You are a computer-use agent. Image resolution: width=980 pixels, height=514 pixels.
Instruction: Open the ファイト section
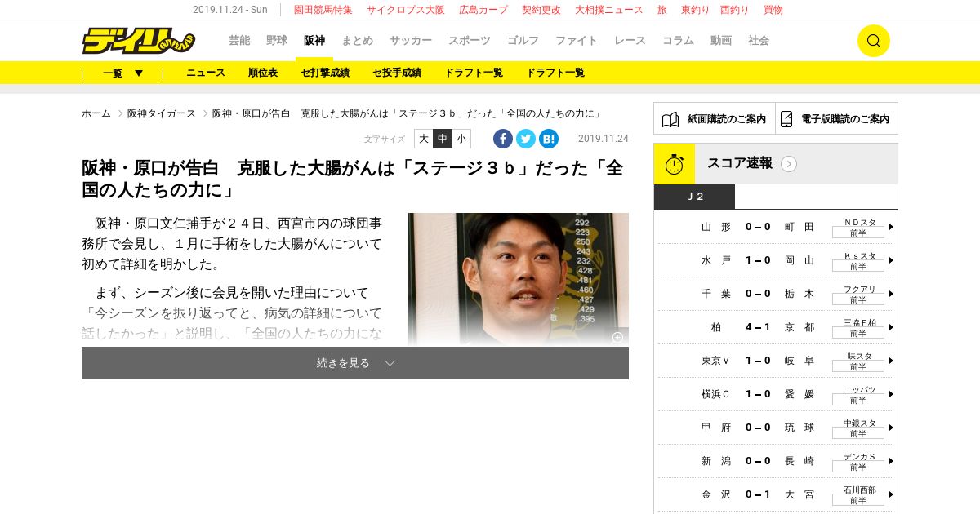[x=577, y=40]
